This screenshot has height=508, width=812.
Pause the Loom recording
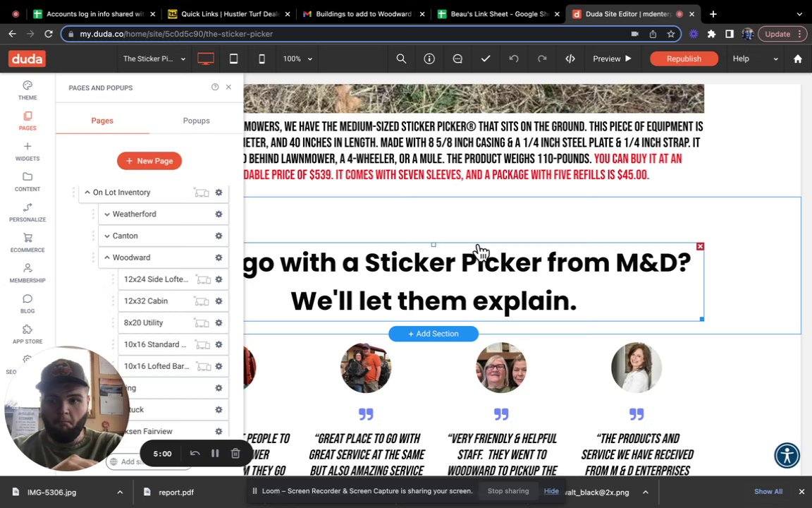click(215, 454)
